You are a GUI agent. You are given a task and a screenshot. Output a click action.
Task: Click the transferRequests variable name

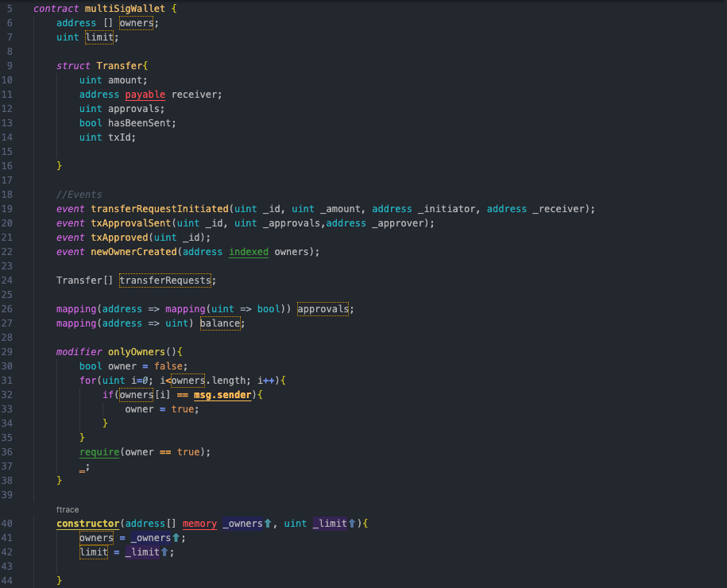tap(165, 280)
